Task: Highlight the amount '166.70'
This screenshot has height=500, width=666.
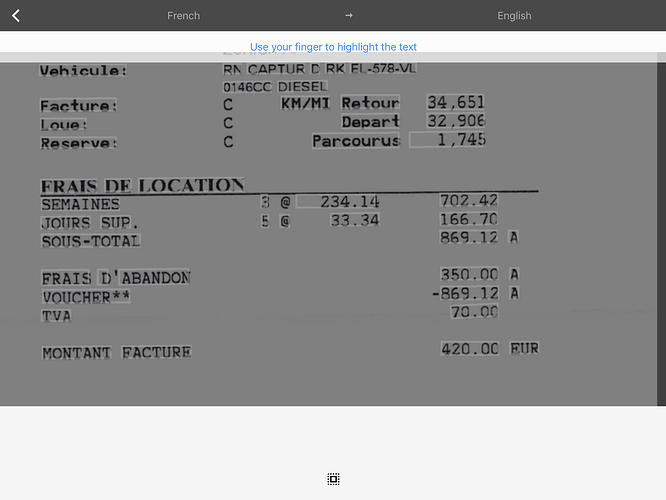Action: click(469, 219)
